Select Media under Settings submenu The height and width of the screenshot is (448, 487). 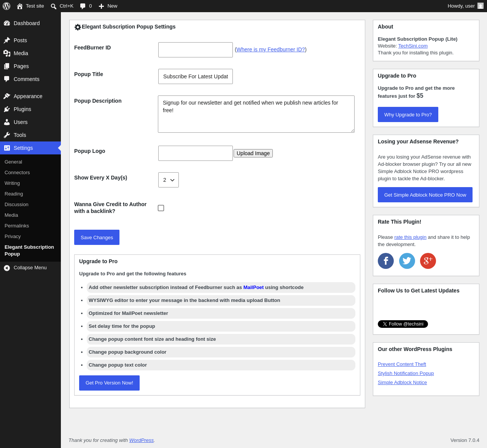point(11,215)
